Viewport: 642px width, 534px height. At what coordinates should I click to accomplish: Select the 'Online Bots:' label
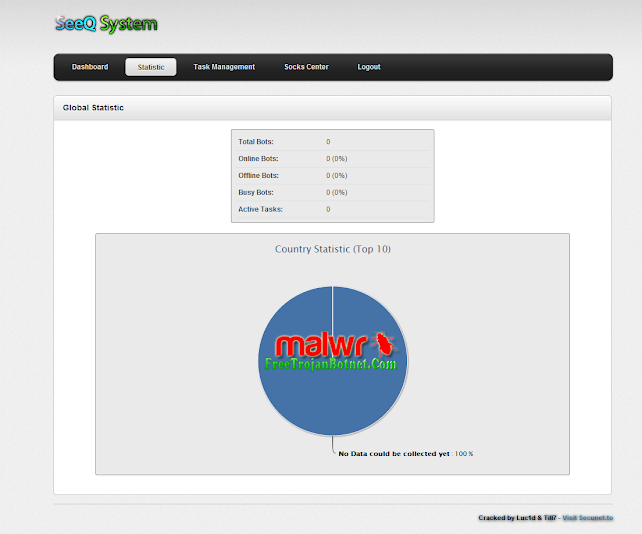(x=258, y=158)
